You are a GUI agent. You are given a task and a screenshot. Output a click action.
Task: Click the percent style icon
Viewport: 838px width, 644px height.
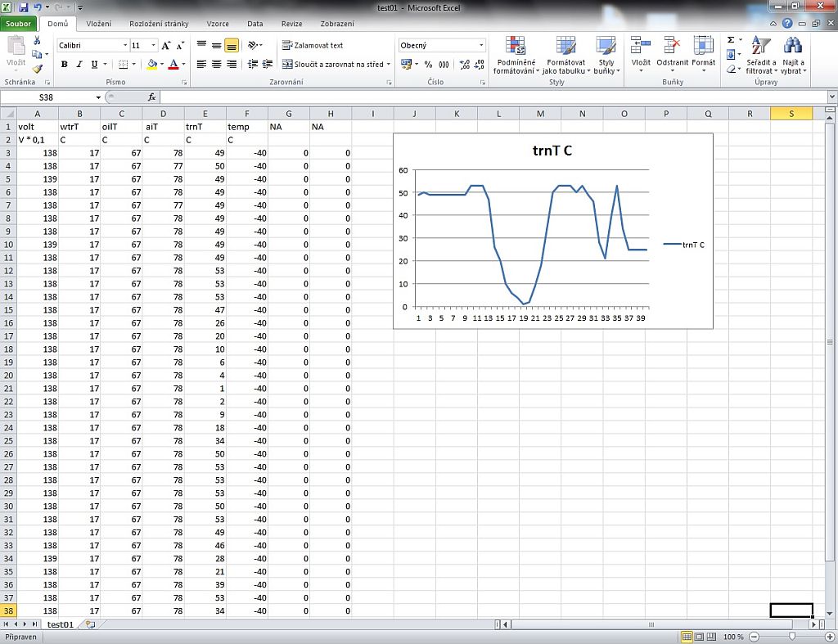pos(427,64)
